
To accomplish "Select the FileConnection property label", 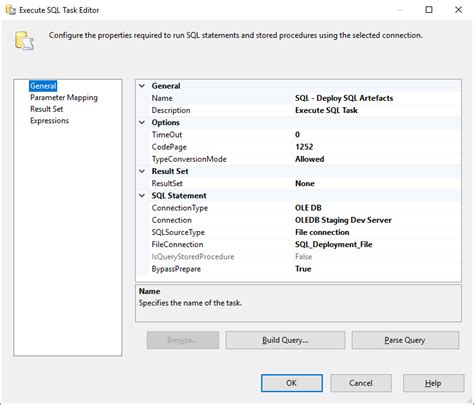I will (177, 244).
